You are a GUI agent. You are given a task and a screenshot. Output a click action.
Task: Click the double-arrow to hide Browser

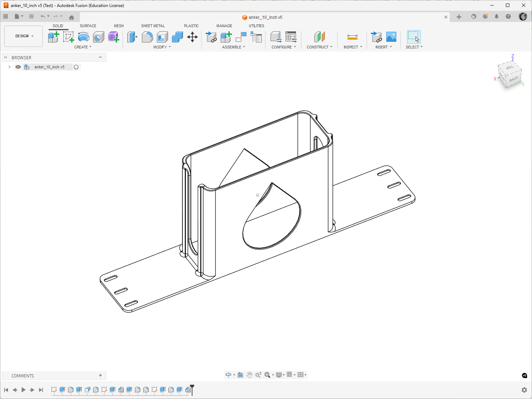pyautogui.click(x=6, y=57)
